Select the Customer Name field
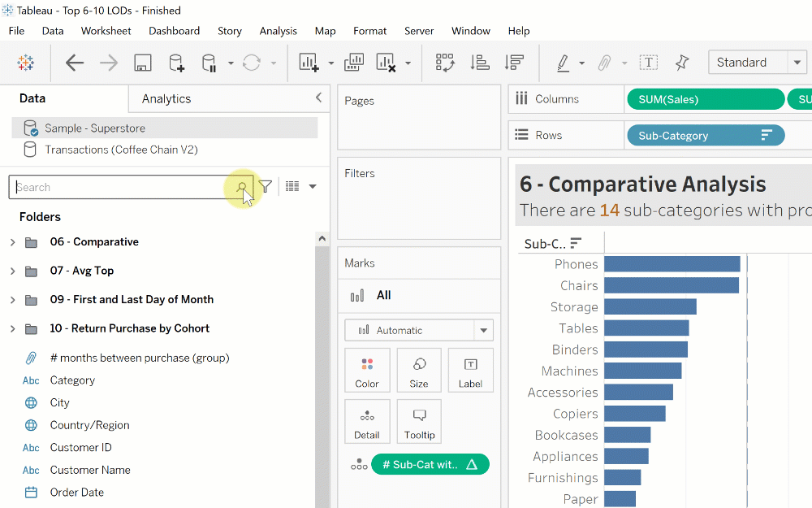The image size is (812, 508). click(90, 470)
